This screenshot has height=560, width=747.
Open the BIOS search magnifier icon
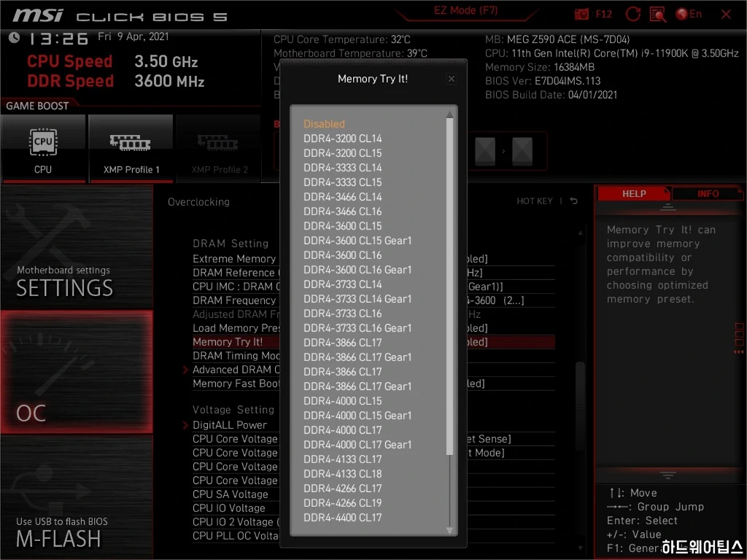click(x=657, y=15)
